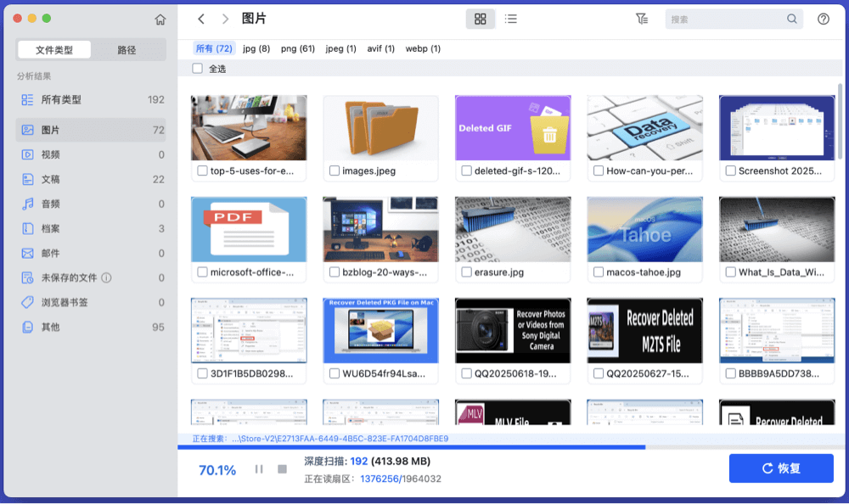This screenshot has width=849, height=504.
Task: Click the home icon in sidebar
Action: [x=160, y=20]
